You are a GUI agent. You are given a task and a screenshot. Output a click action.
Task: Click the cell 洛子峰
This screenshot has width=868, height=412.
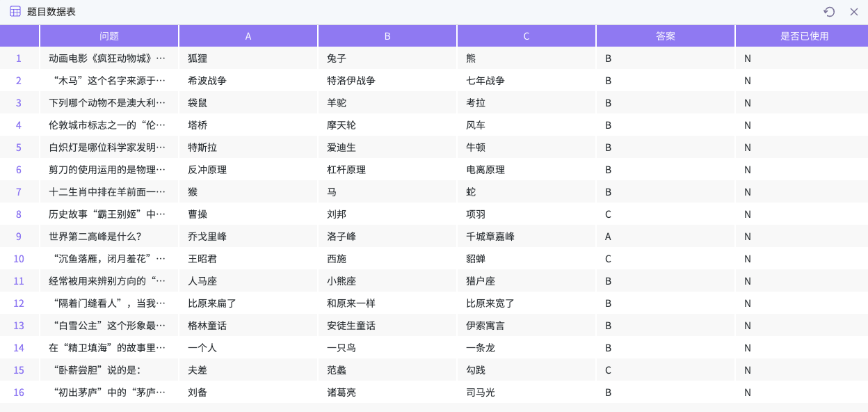click(x=387, y=237)
